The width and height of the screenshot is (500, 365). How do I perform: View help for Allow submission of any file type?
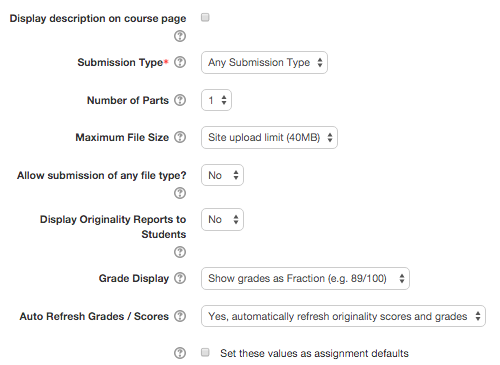[x=180, y=193]
